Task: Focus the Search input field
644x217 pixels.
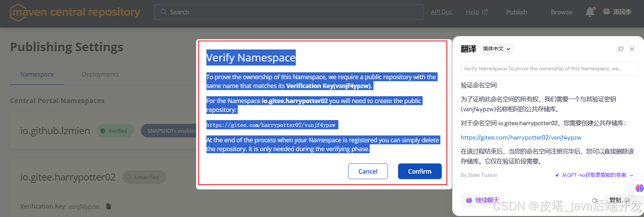Action: point(289,12)
